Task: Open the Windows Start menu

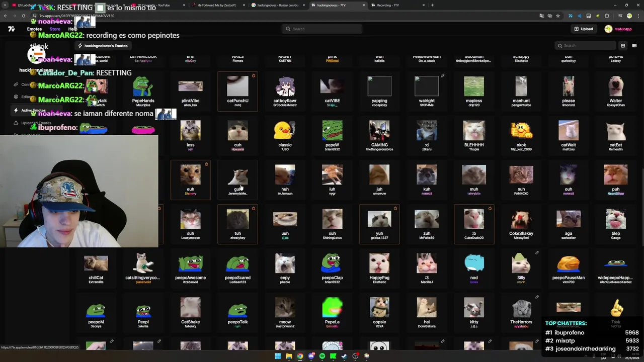Action: pos(277,356)
